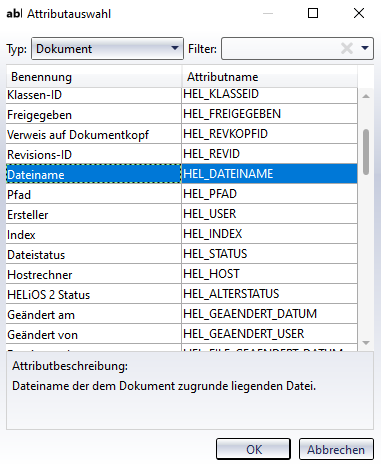The width and height of the screenshot is (381, 464).
Task: Select the HELiOS 2 Status row
Action: coord(182,294)
